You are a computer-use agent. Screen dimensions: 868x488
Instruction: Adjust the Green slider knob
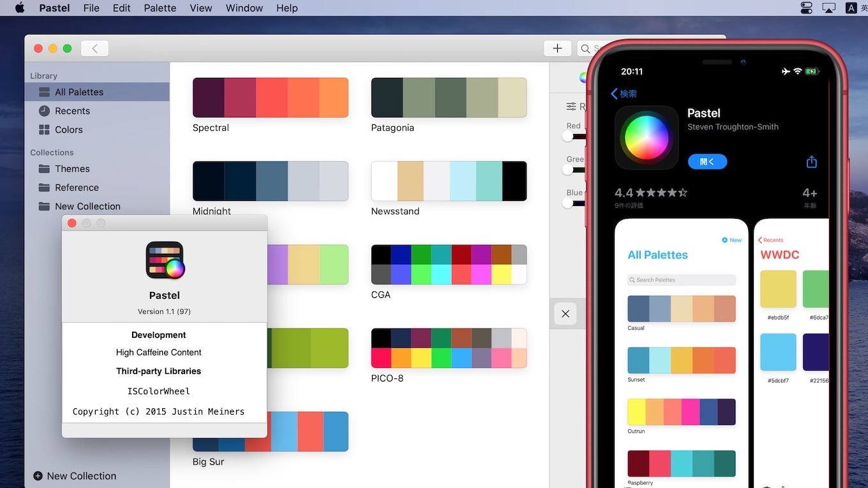[x=568, y=169]
